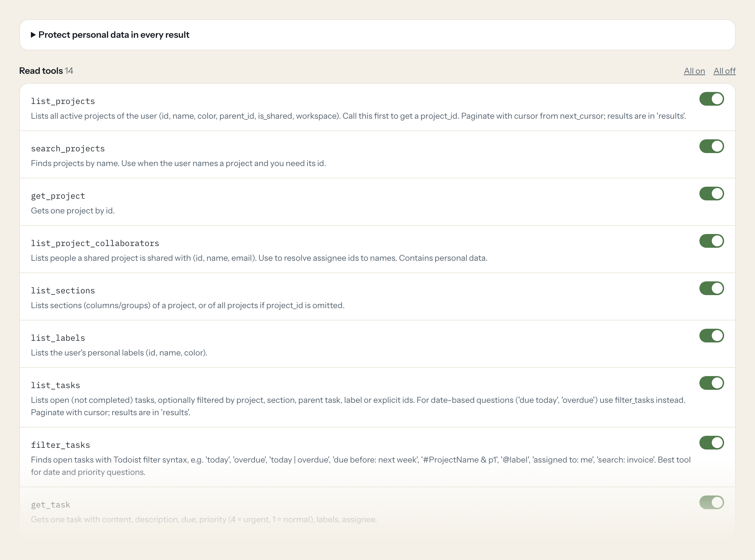Disable the list_labels tool switch
This screenshot has width=755, height=560.
tap(712, 336)
